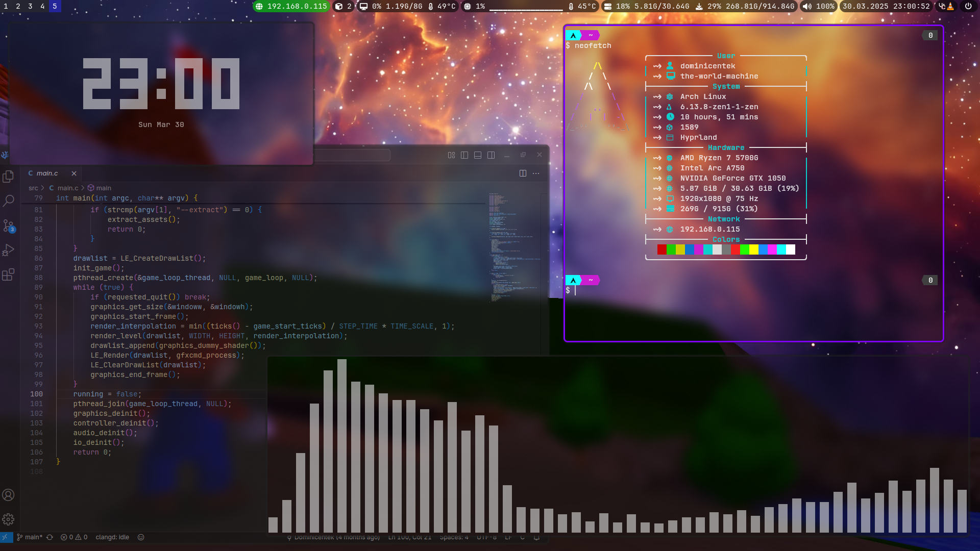The height and width of the screenshot is (551, 980).
Task: Click the feedback smiley in the status bar
Action: pyautogui.click(x=140, y=537)
